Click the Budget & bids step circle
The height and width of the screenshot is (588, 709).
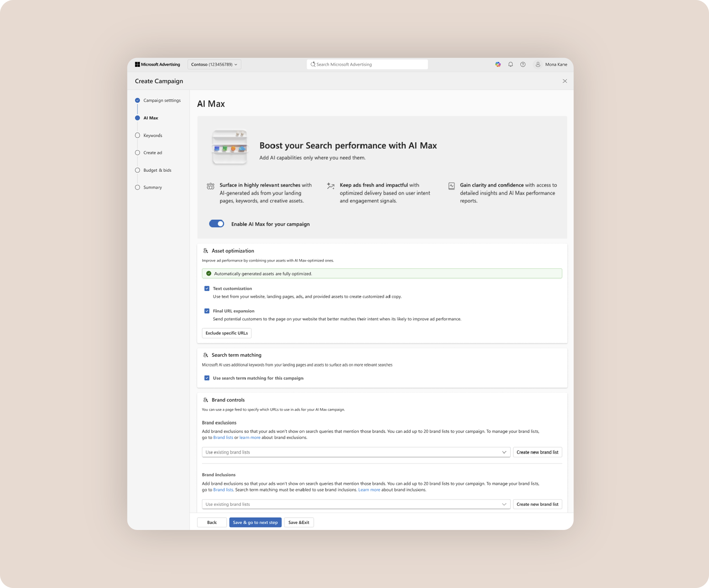point(137,170)
